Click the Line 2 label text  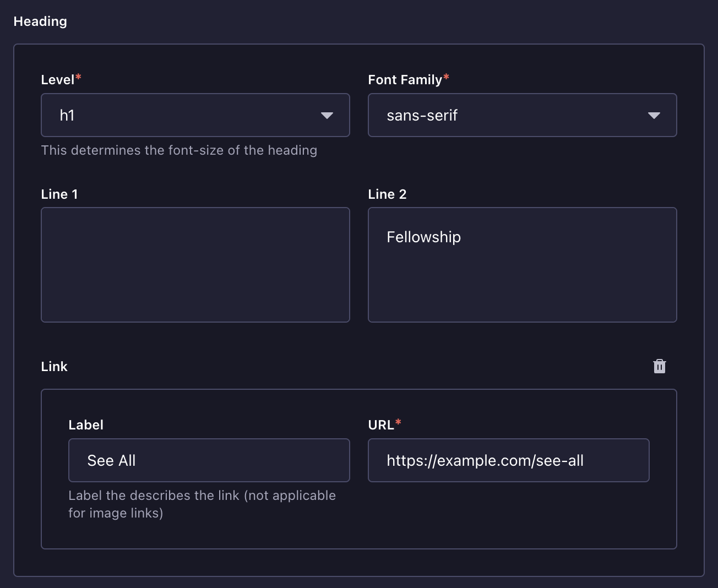tap(387, 194)
